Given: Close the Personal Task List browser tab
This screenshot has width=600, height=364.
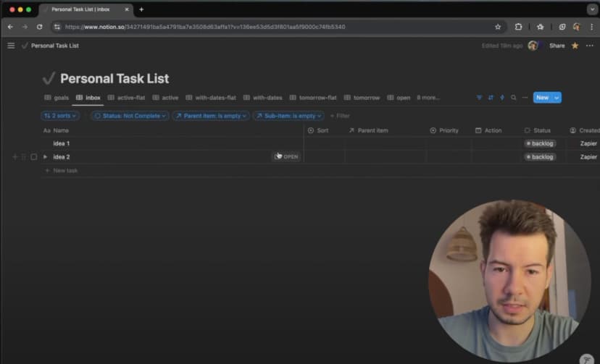Looking at the screenshot, I should (x=127, y=9).
